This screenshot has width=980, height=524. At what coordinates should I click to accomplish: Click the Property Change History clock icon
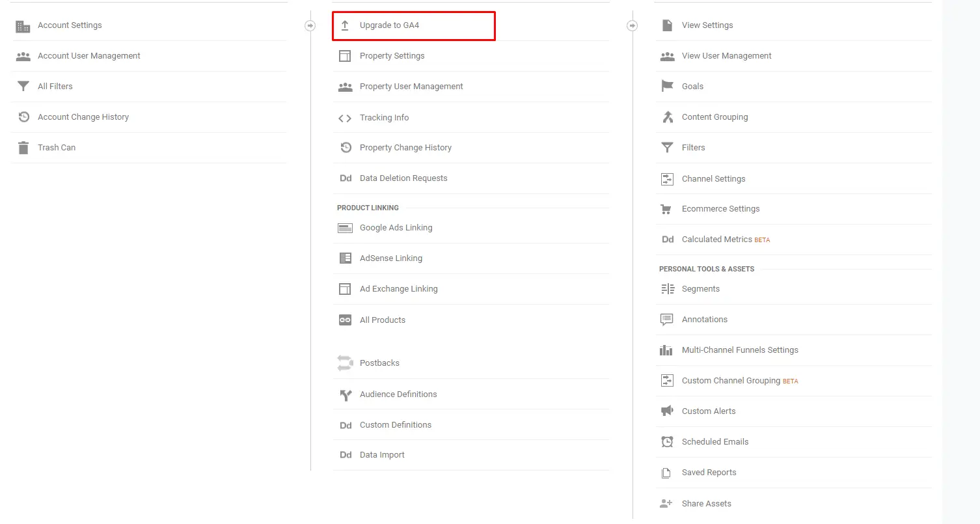(346, 148)
